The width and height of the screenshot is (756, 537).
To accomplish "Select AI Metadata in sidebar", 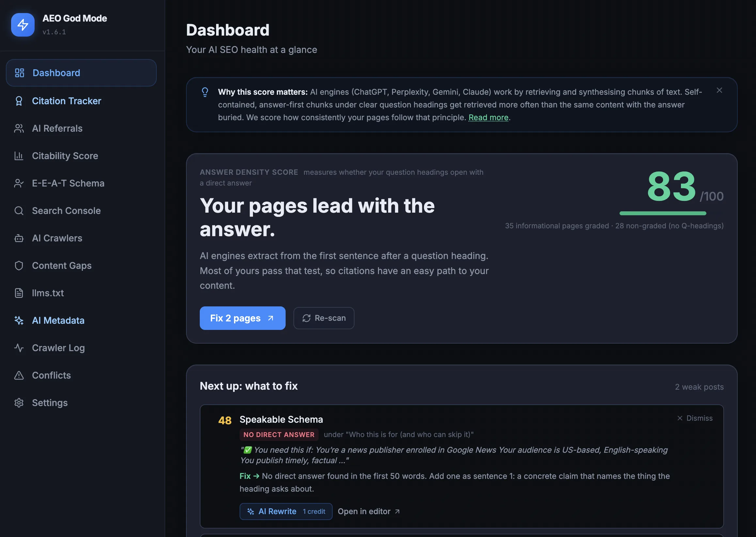I will (81, 320).
